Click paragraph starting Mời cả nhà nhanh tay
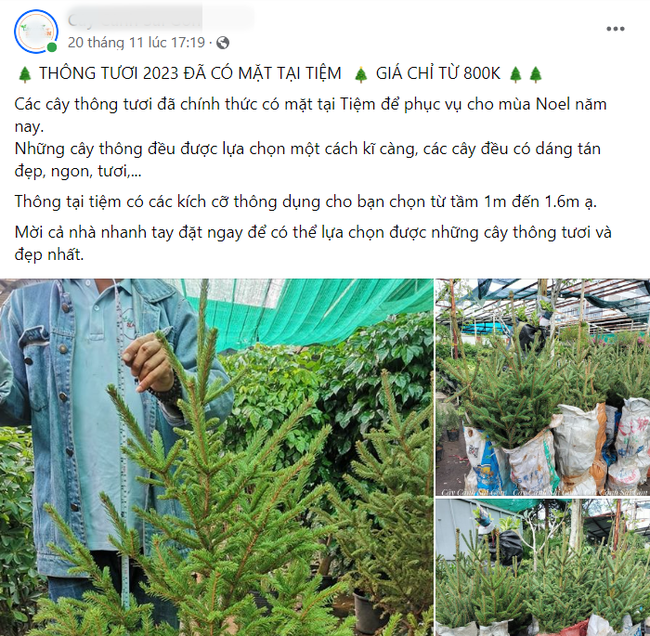The width and height of the screenshot is (650, 636). (313, 243)
